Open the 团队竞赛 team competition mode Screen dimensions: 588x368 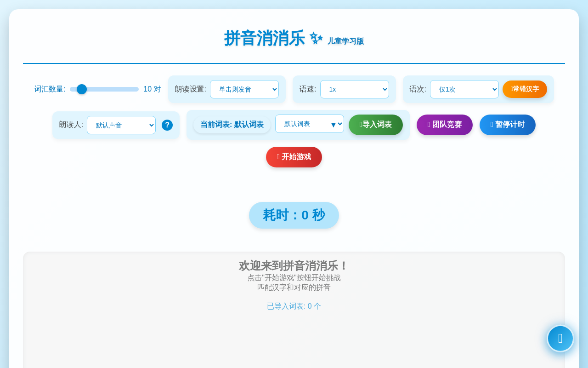pyautogui.click(x=444, y=125)
